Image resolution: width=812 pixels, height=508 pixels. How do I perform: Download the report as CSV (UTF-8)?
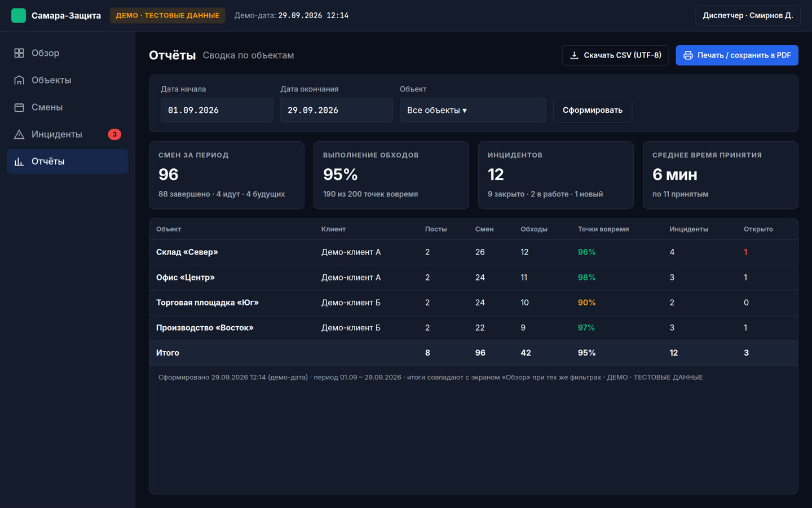point(615,55)
